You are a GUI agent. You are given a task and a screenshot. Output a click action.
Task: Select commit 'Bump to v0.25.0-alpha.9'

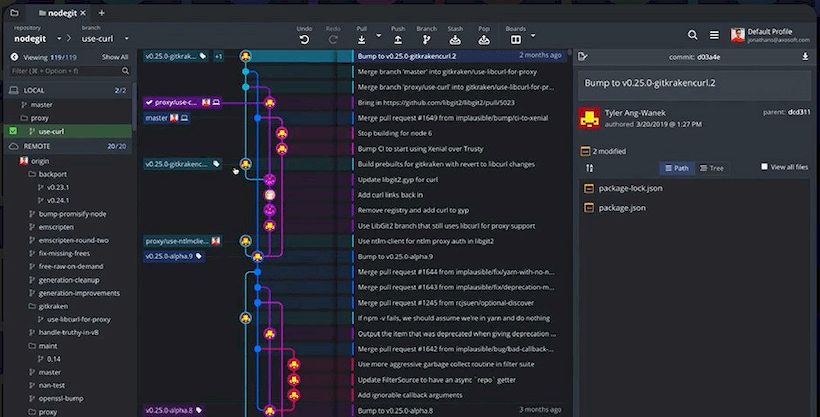[x=395, y=256]
